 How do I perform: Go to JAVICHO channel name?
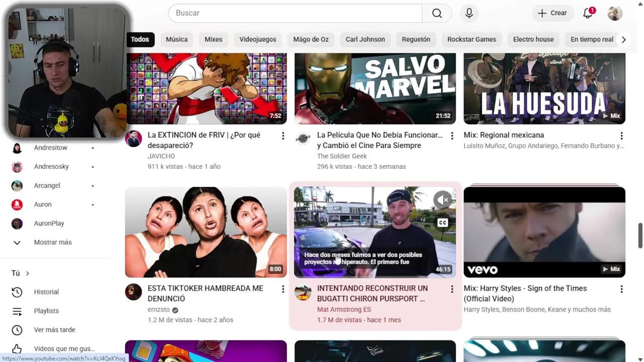pyautogui.click(x=161, y=156)
